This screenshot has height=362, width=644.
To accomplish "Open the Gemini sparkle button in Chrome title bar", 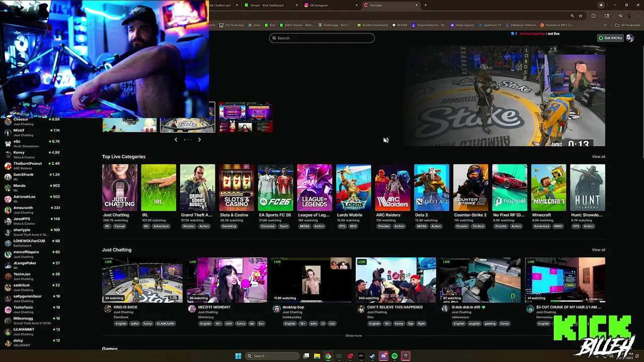I will [601, 5].
